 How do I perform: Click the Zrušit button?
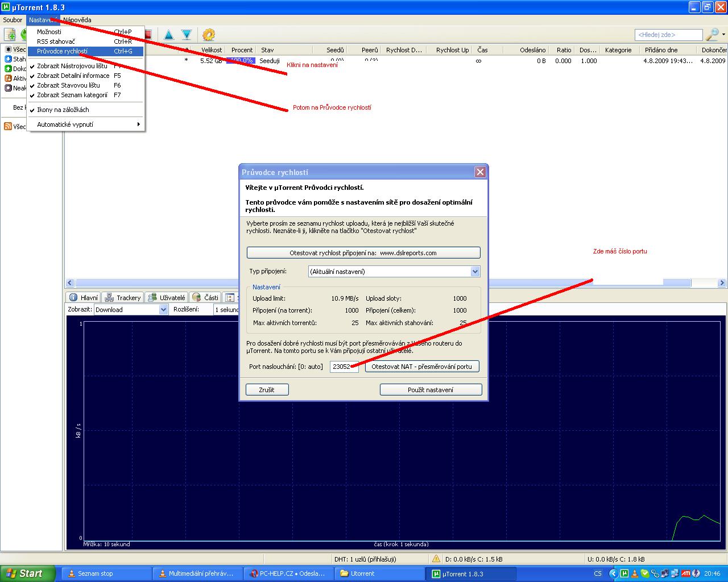tap(267, 390)
